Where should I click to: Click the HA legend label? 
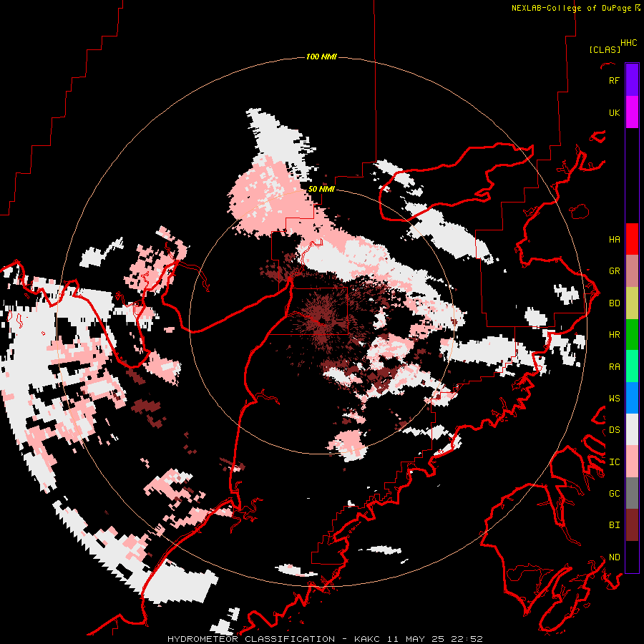(614, 239)
